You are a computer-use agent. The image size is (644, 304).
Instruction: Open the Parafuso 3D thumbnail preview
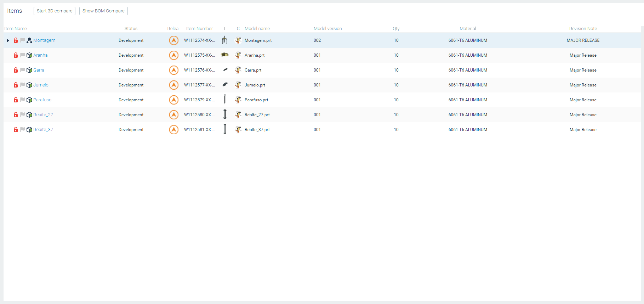point(224,100)
